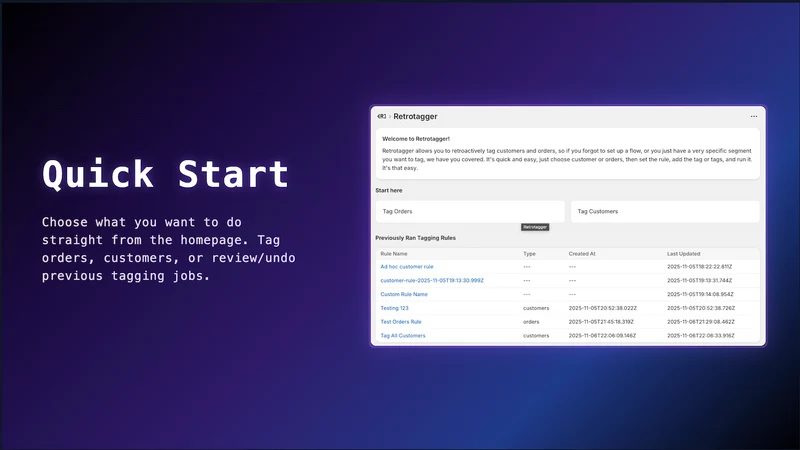The height and width of the screenshot is (450, 800).
Task: Click 'customers' type cell of Tag All Customers row
Action: pos(536,336)
